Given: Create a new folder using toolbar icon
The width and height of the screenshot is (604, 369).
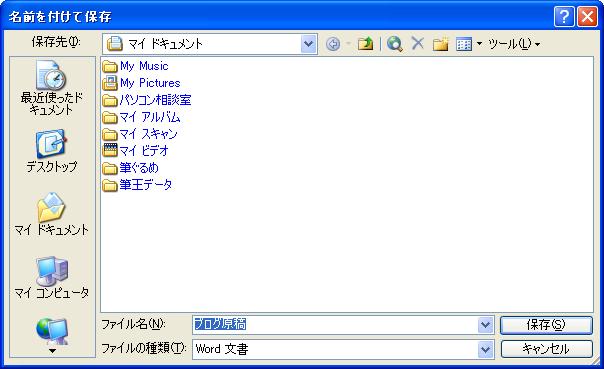Looking at the screenshot, I should [x=440, y=44].
